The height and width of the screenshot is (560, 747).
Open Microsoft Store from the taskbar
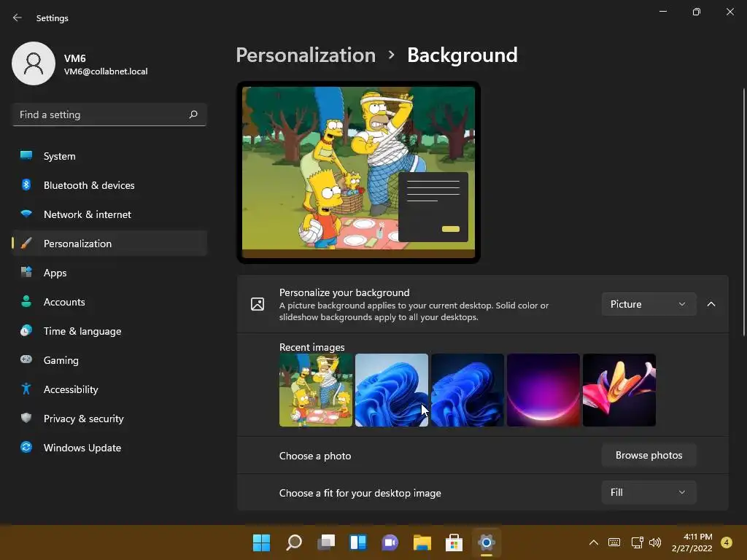(454, 542)
